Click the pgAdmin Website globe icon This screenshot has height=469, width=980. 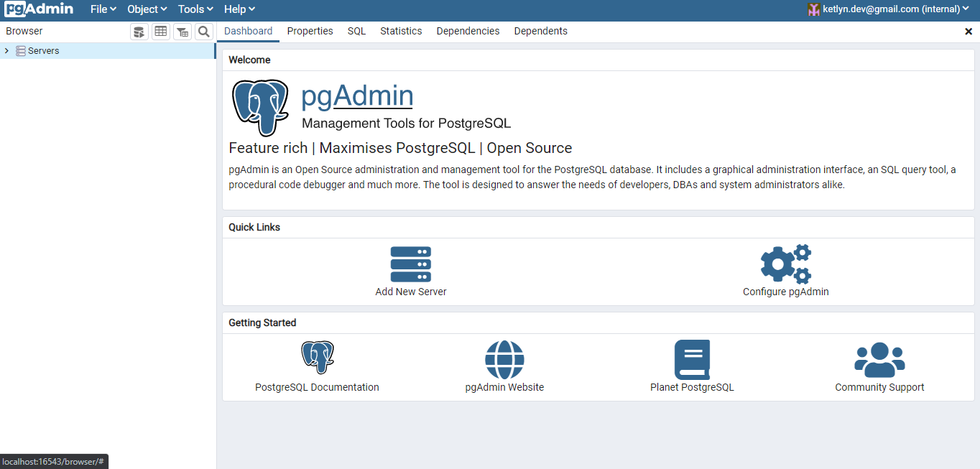[504, 359]
